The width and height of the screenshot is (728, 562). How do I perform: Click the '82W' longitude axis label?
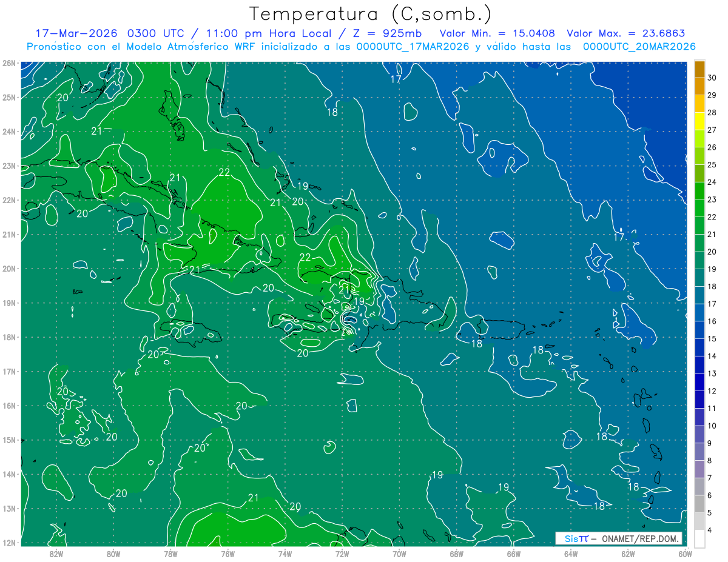(x=56, y=554)
